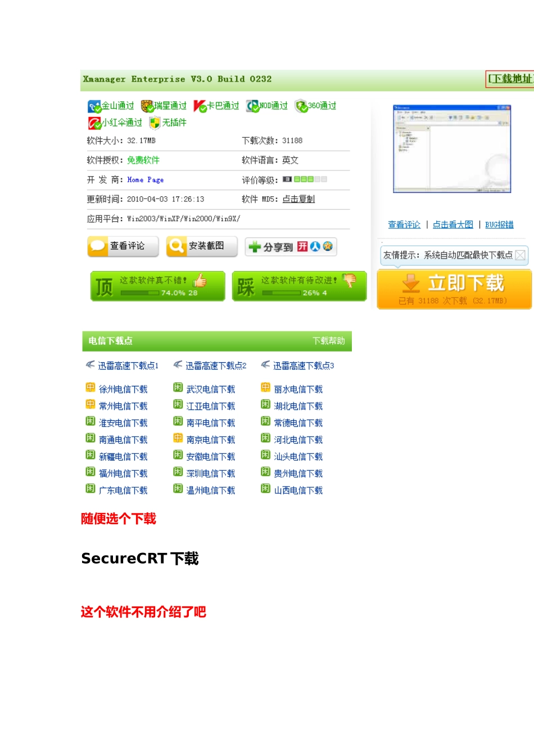Click the 下载地址 link in header
The width and height of the screenshot is (534, 756).
(x=510, y=79)
